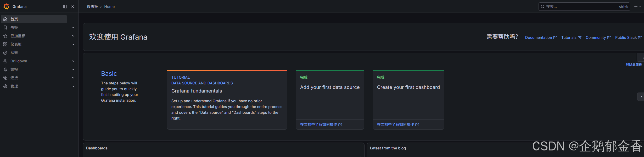Viewport: 644px width, 157px height.
Task: Click 移除此面板 remove panel link
Action: [634, 64]
